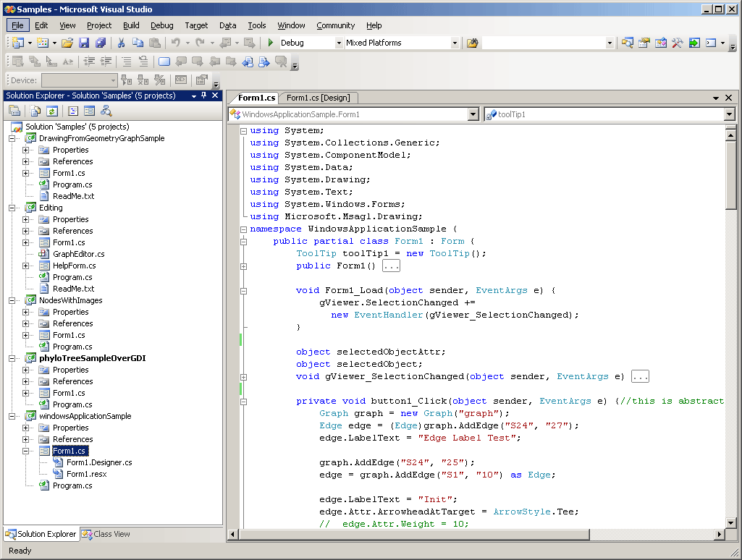742x560 pixels.
Task: Click the Increase Indent icon
Action: [x=106, y=61]
